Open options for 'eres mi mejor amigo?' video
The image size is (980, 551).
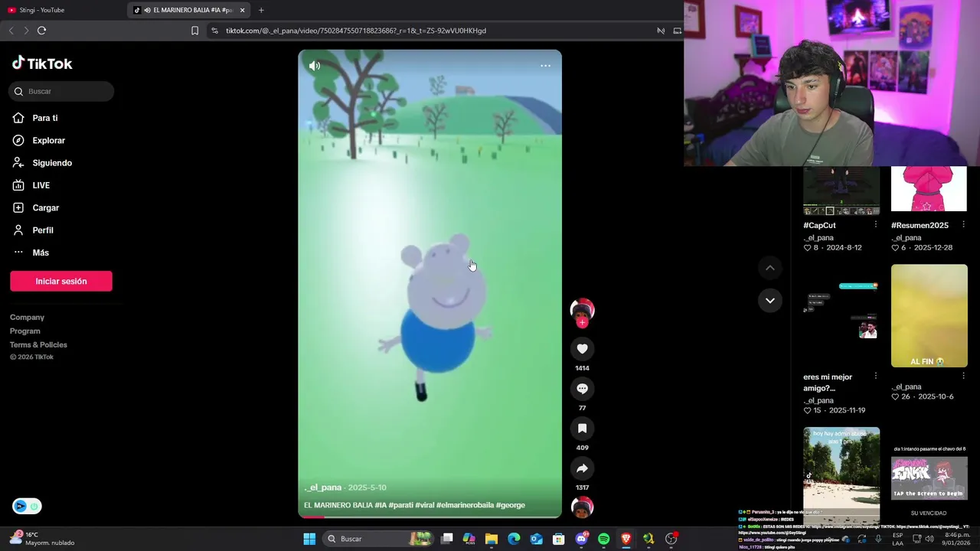pos(875,377)
